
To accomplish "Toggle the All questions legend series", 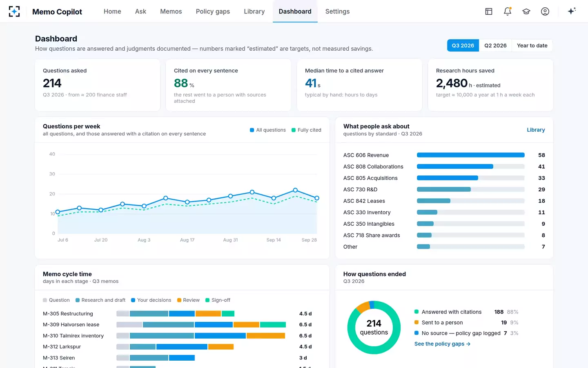I will click(268, 130).
